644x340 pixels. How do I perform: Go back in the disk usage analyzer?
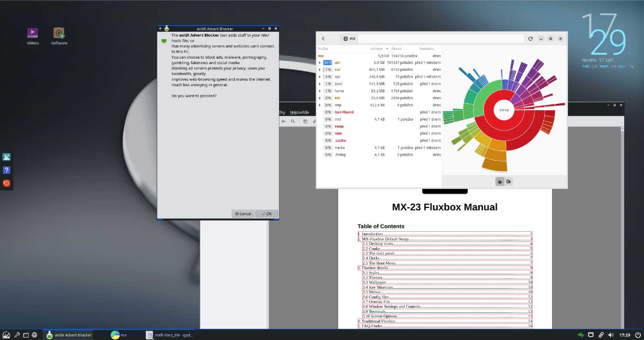323,39
